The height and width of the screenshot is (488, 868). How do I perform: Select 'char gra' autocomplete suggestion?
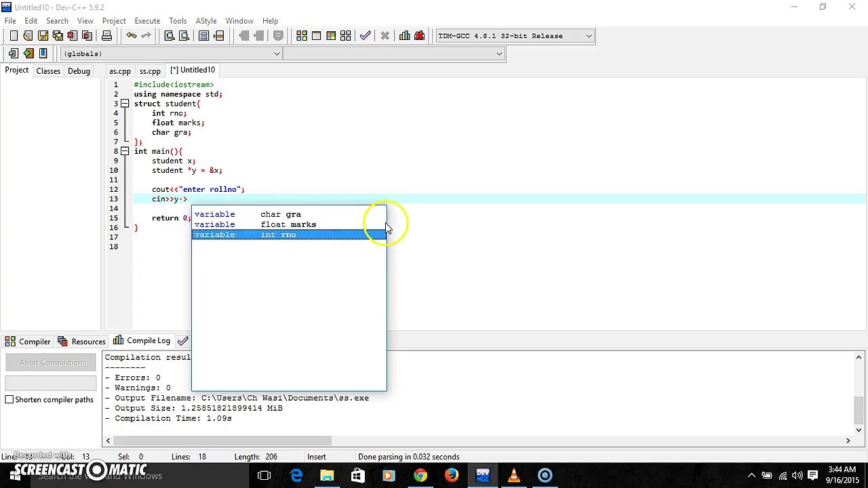(289, 214)
